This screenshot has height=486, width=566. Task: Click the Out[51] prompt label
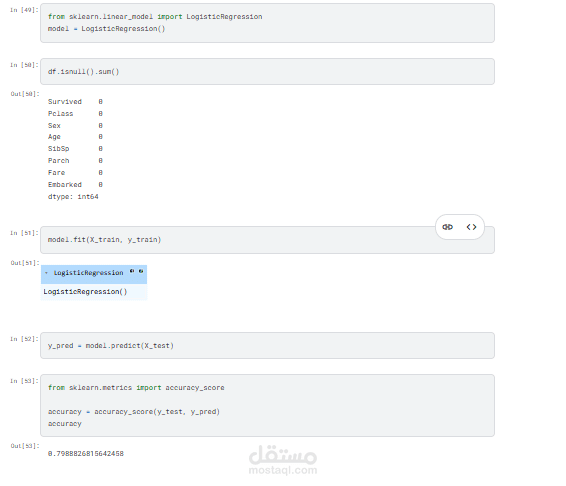25,263
